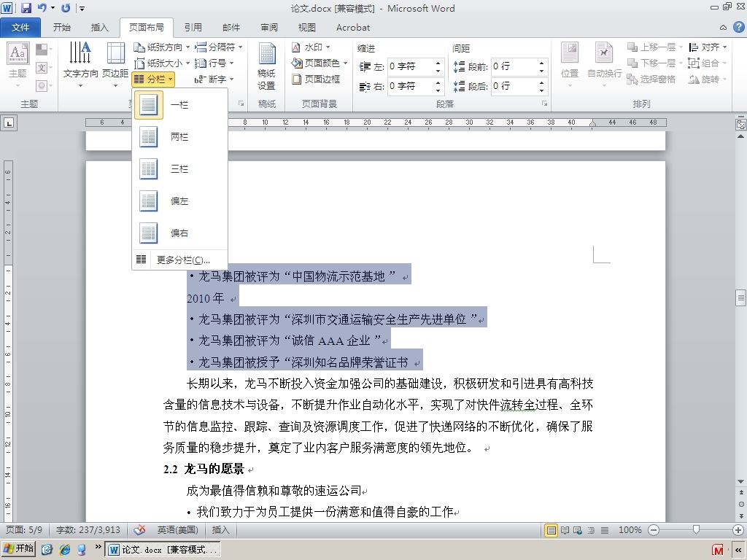The width and height of the screenshot is (747, 560).
Task: Click Internet Explorer icon in taskbar
Action: coord(64,550)
